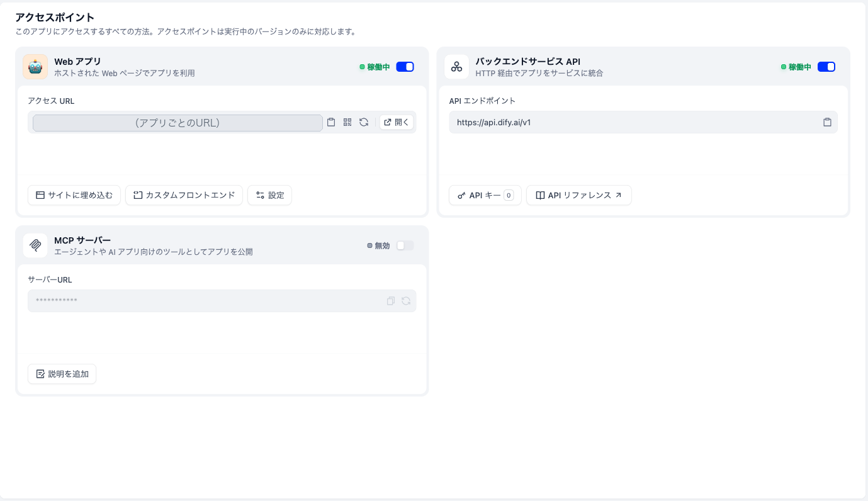Click the バックエンドサービス API icon
The height and width of the screenshot is (501, 868).
click(x=457, y=67)
